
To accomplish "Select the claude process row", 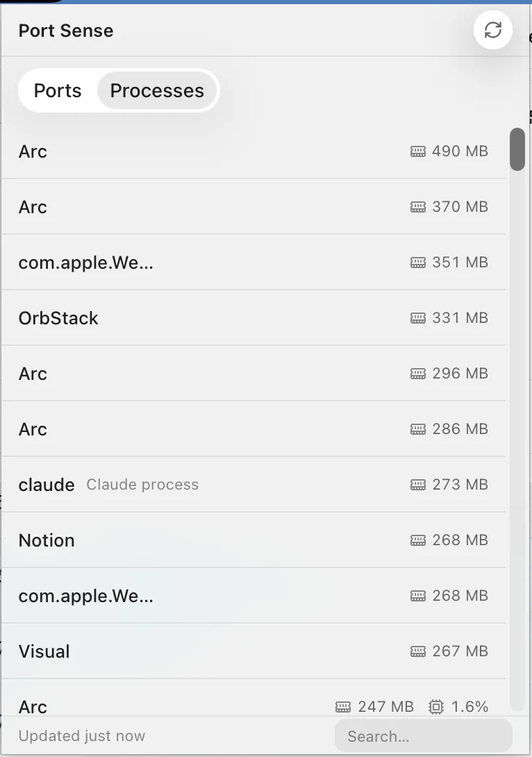I will pyautogui.click(x=253, y=484).
